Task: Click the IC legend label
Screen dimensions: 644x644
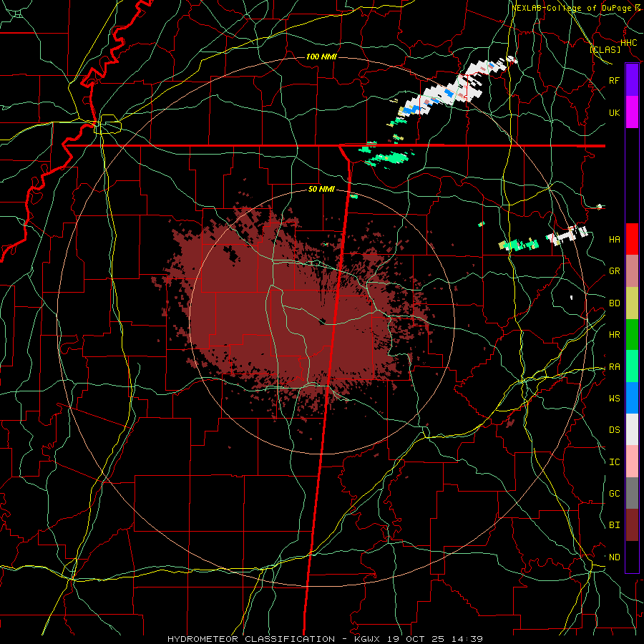Action: [x=615, y=462]
